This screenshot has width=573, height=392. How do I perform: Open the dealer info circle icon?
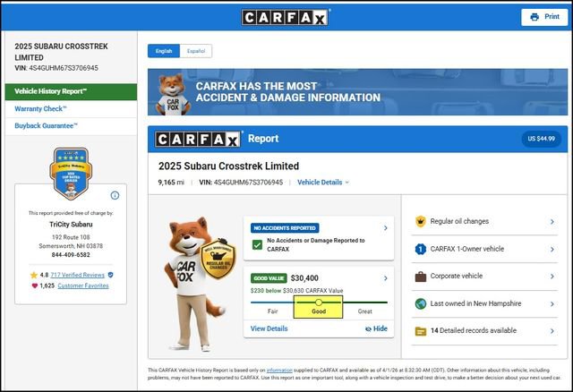point(115,195)
